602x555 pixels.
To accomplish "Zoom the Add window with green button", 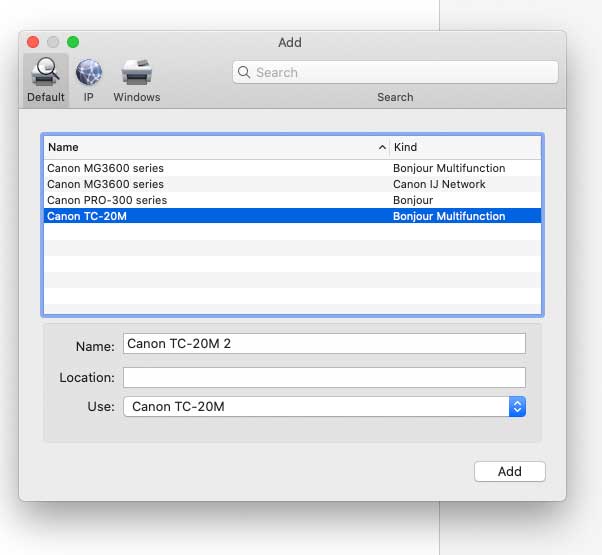I will pos(73,42).
